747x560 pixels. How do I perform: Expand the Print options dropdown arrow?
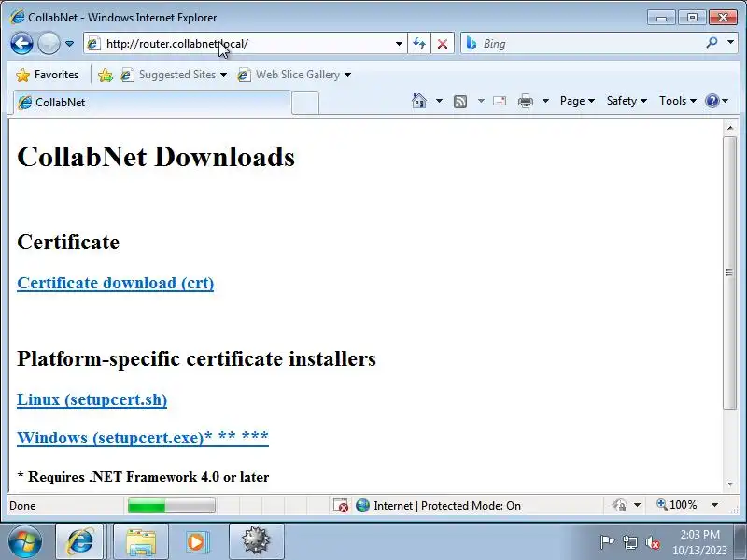(546, 101)
